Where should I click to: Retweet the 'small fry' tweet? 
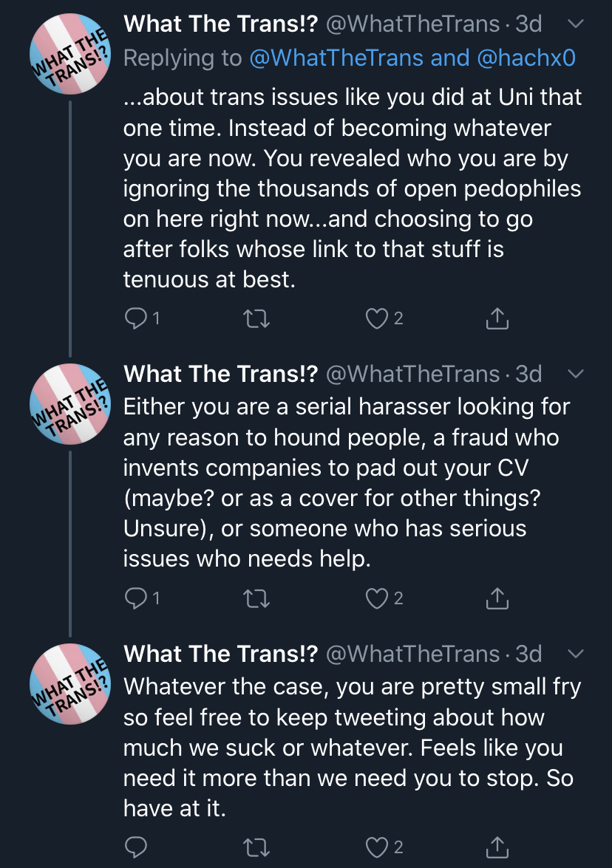(x=256, y=847)
